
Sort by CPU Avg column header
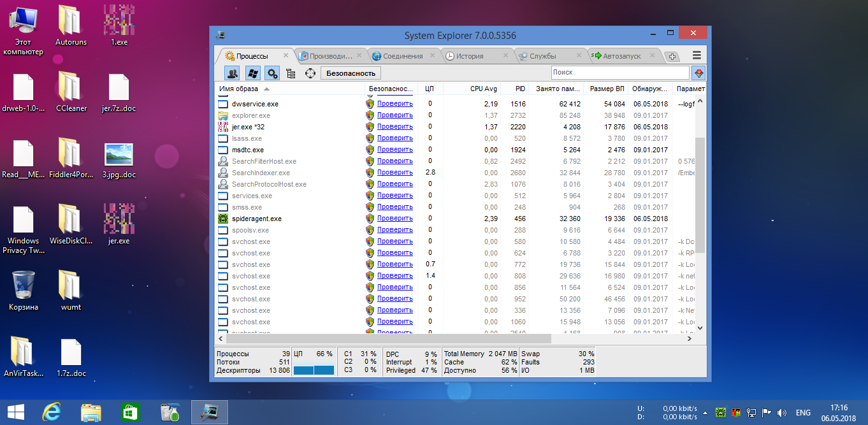[472, 89]
